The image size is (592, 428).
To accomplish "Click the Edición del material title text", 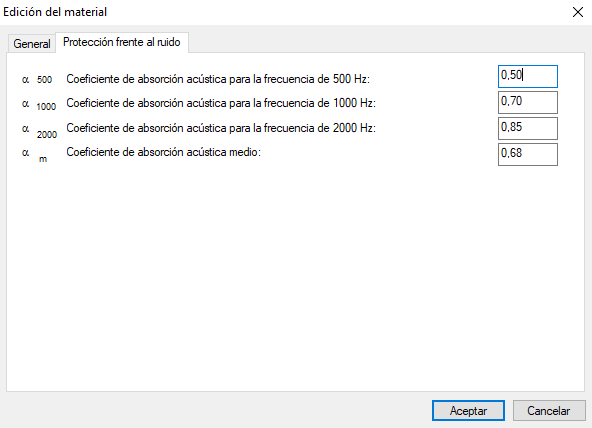I will [x=55, y=12].
